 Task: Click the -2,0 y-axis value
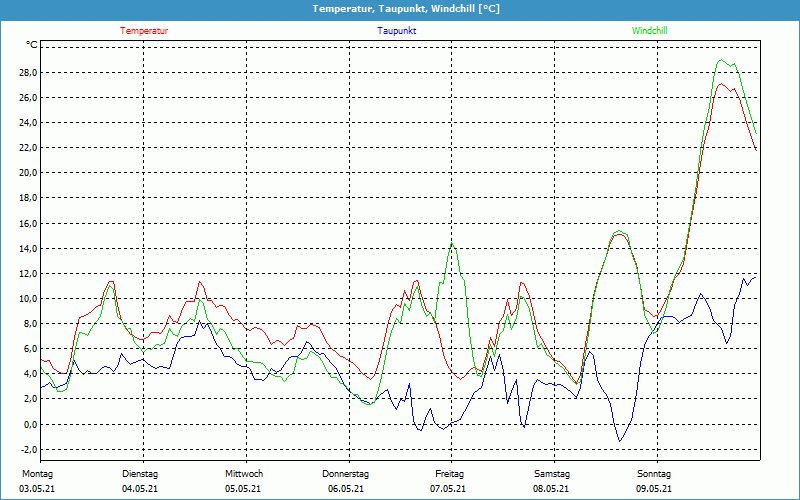(29, 449)
